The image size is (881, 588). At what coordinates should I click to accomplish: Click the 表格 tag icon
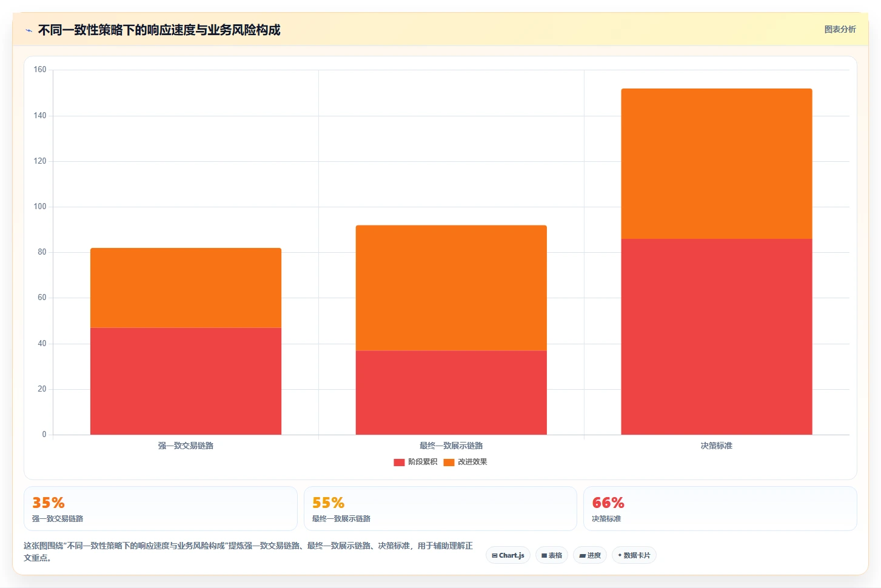pyautogui.click(x=544, y=555)
